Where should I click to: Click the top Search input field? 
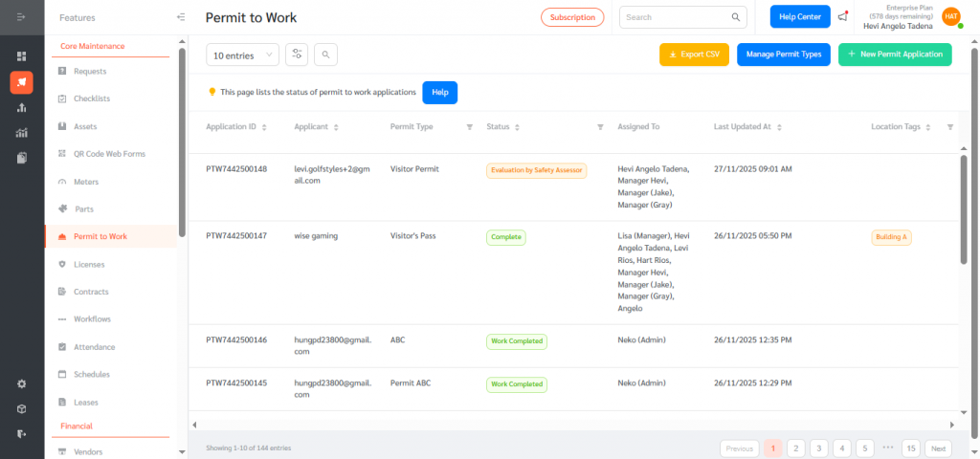pos(675,17)
